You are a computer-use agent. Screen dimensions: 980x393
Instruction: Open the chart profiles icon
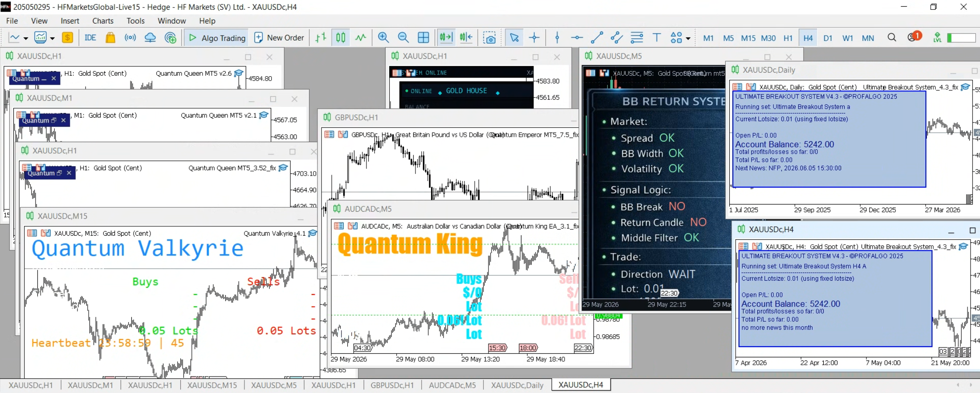click(41, 38)
